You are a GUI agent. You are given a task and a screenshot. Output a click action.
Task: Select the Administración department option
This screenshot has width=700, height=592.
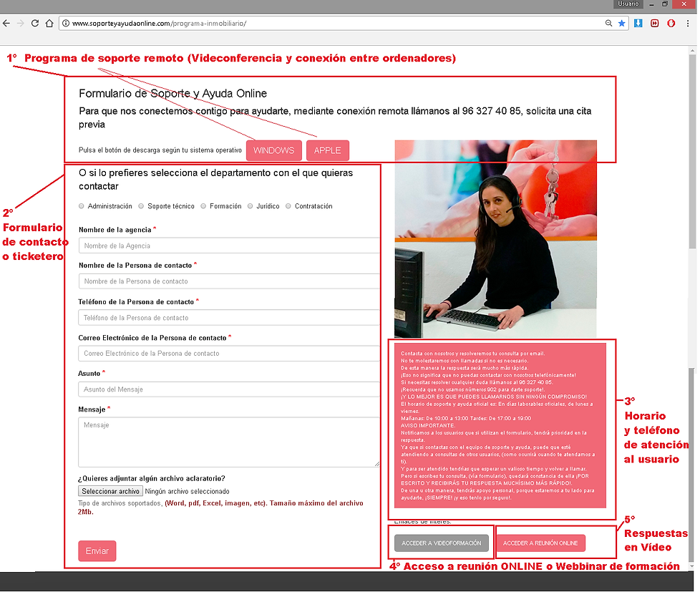coord(82,206)
